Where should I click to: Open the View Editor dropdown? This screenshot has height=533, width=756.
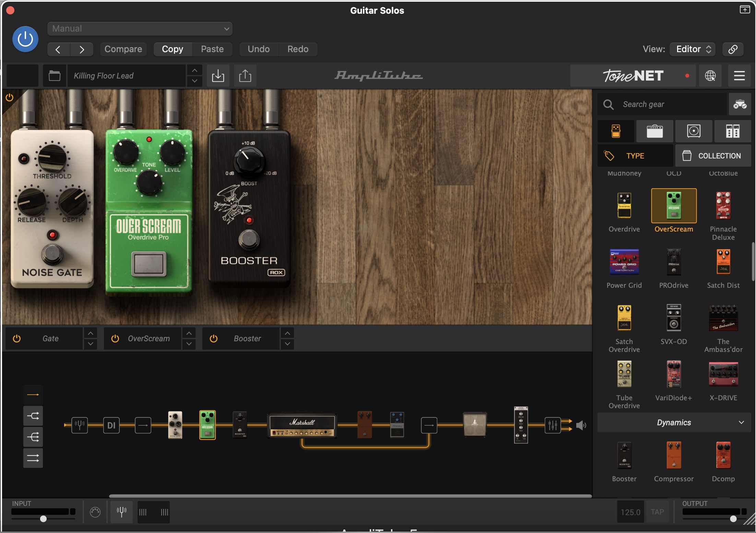point(693,49)
